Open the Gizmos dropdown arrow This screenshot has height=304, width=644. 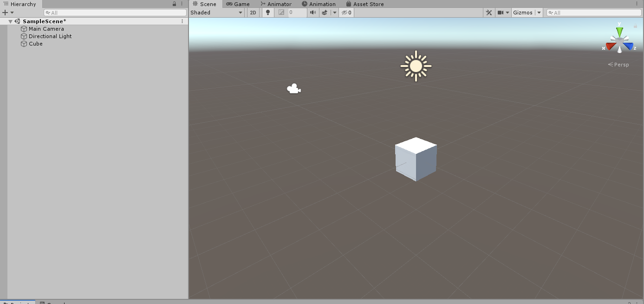pyautogui.click(x=539, y=13)
